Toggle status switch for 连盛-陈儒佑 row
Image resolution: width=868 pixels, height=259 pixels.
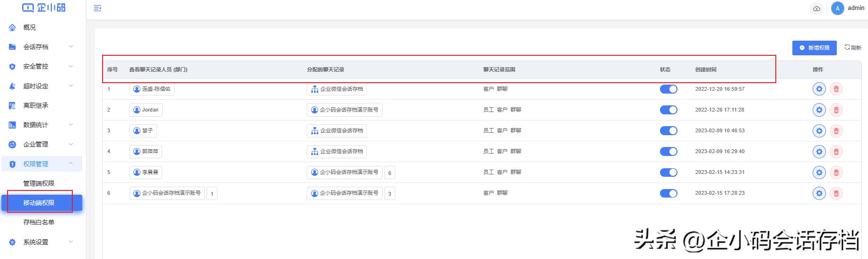[x=668, y=89]
